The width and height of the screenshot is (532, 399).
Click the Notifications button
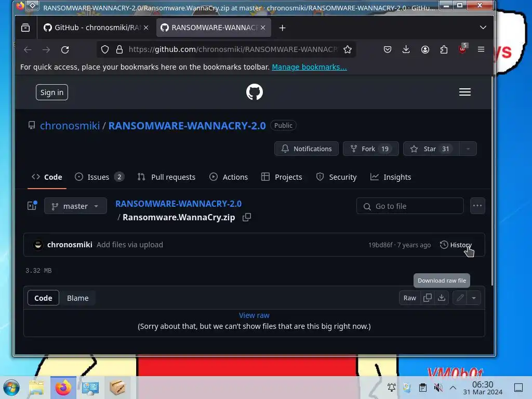click(307, 149)
